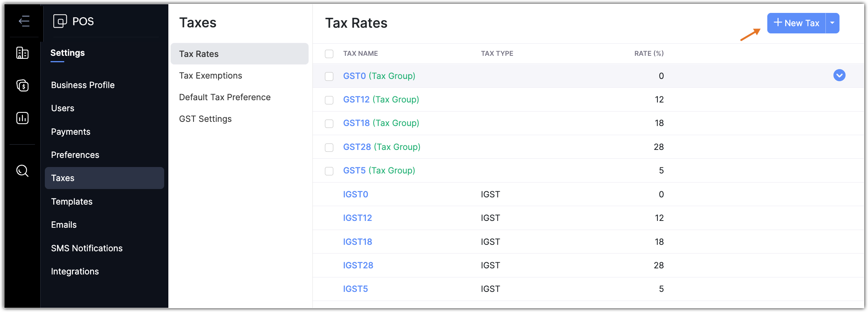The height and width of the screenshot is (312, 868).
Task: Open the Tax Exemptions tab
Action: pyautogui.click(x=211, y=76)
